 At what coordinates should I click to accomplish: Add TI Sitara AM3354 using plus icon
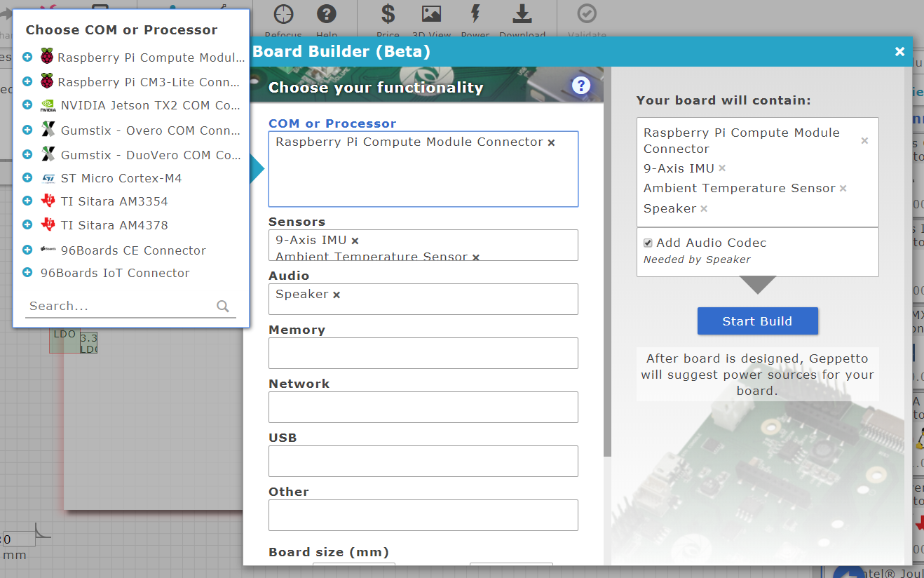[x=27, y=201]
